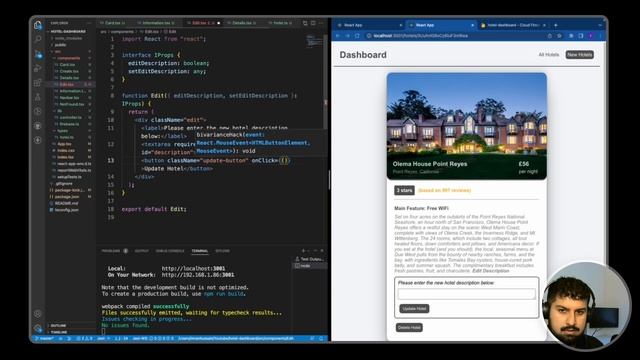Select the Edit.tsx editor tab

[x=202, y=23]
